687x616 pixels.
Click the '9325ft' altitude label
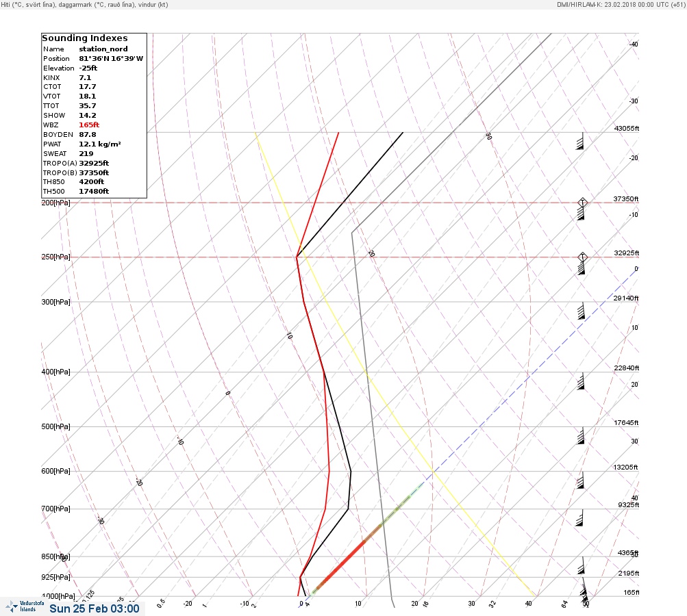pos(628,505)
